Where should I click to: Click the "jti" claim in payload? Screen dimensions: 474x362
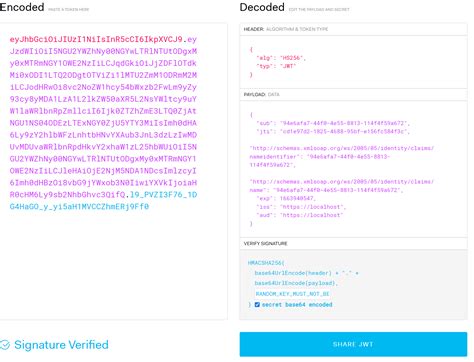coord(333,131)
